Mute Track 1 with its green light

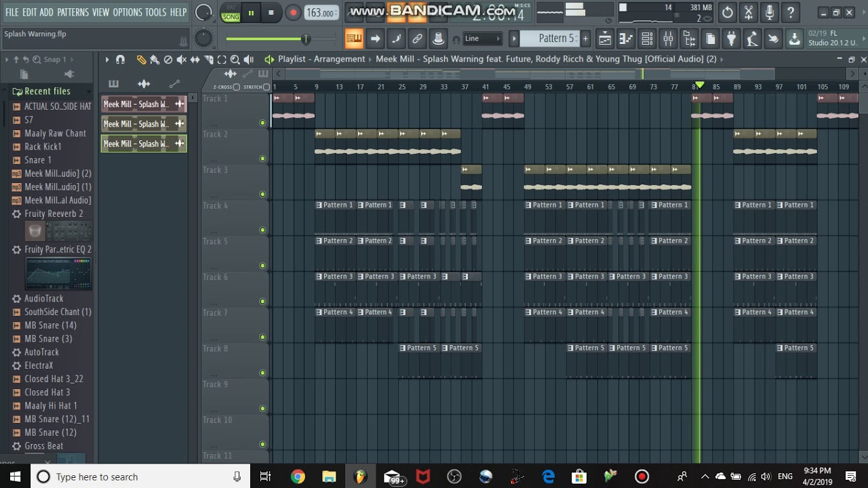click(262, 123)
